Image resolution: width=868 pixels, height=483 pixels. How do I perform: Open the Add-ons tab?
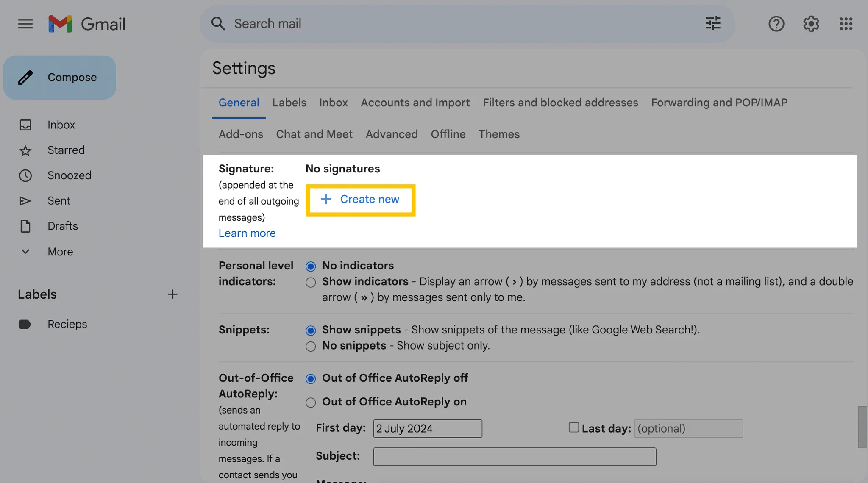pyautogui.click(x=241, y=134)
